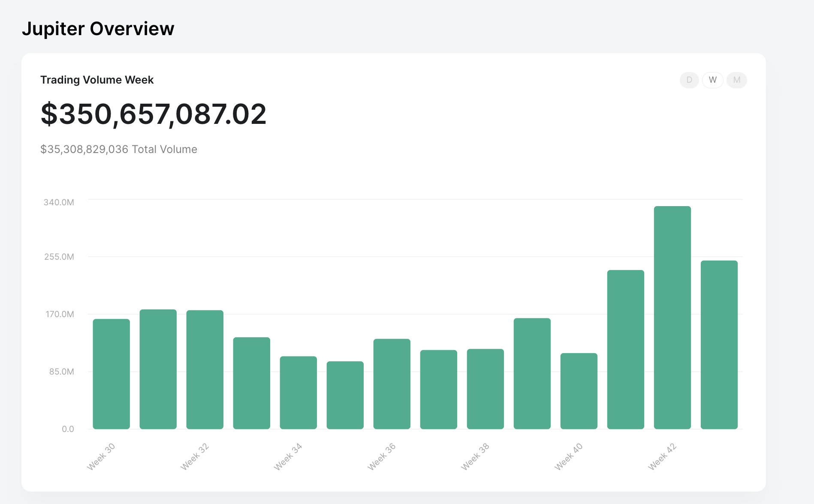Screen dimensions: 814x504
Task: Click the bar between Week 38 and 40
Action: pos(532,373)
